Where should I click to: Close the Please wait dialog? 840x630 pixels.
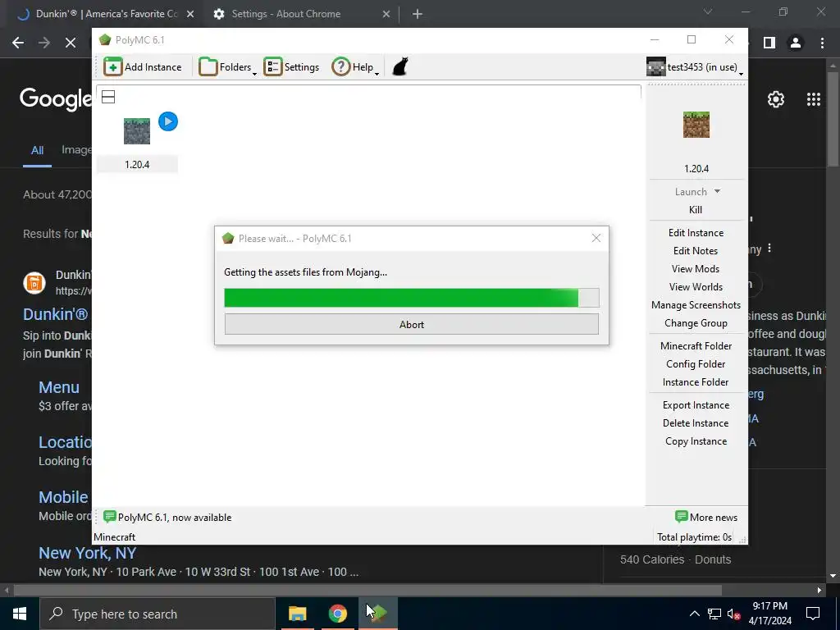pyautogui.click(x=596, y=238)
